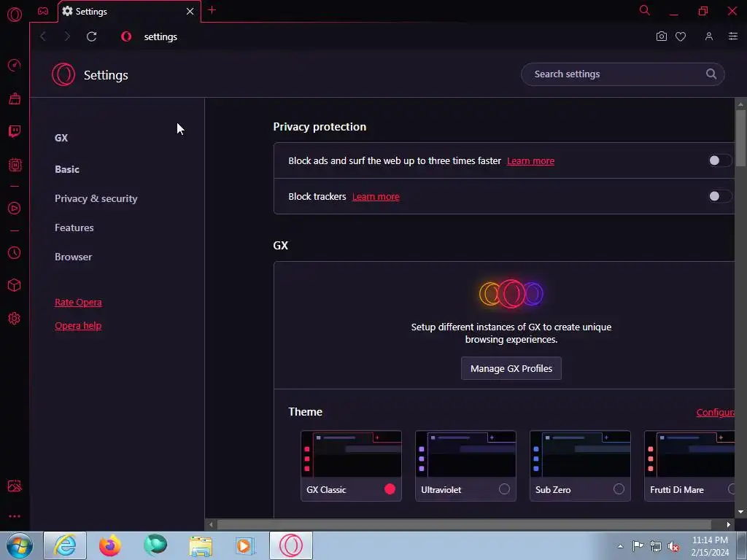This screenshot has height=560, width=747.
Task: Click the horizontal scrollbar right arrow
Action: [x=728, y=524]
